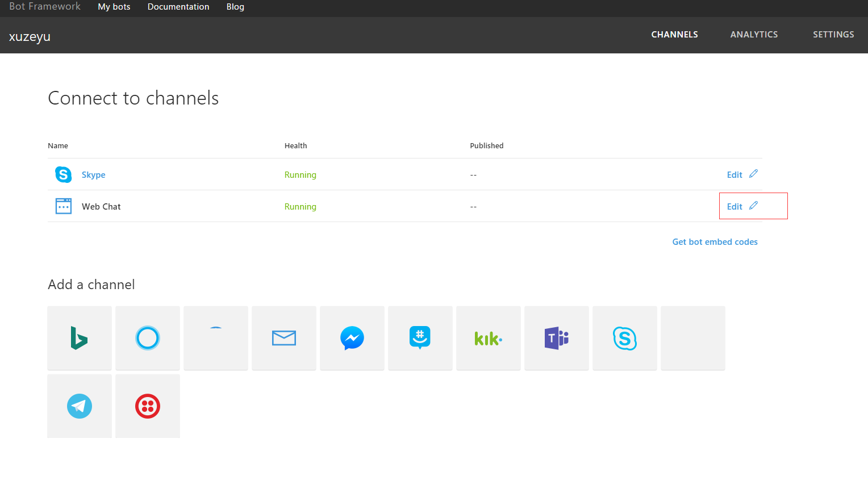
Task: Click the -- published value for Web Chat
Action: point(473,207)
